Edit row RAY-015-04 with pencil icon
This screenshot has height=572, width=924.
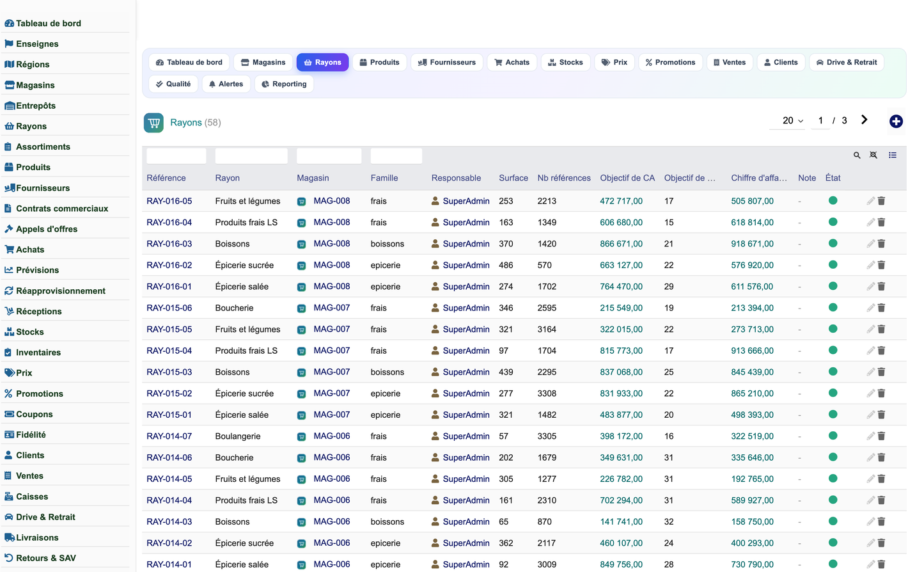(x=870, y=351)
